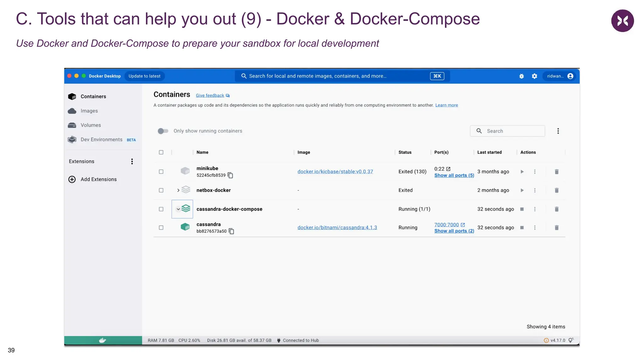Open the settings gear icon
644x362 pixels.
click(534, 76)
